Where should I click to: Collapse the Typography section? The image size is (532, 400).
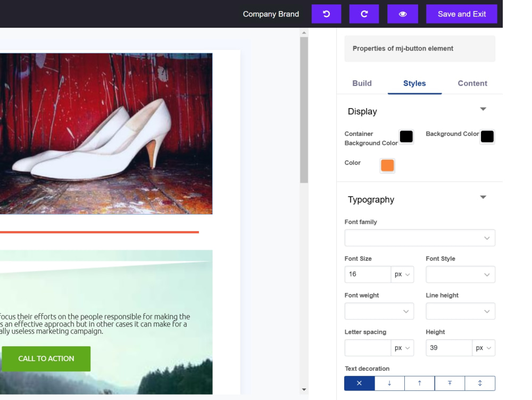click(x=483, y=197)
